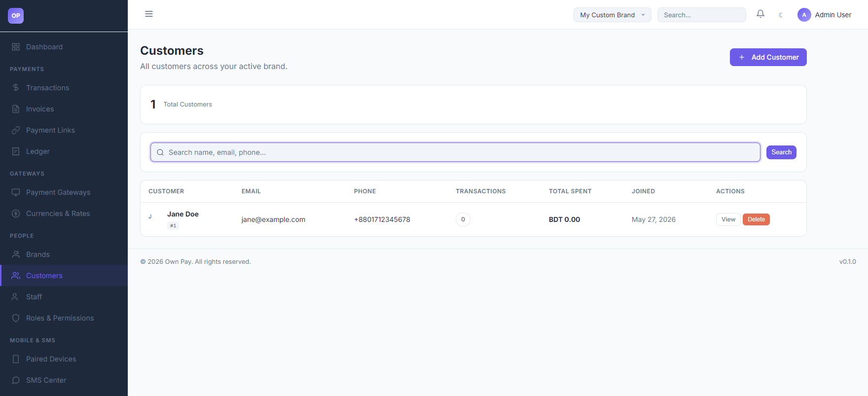868x396 pixels.
Task: Click the purple Search button
Action: [x=781, y=152]
